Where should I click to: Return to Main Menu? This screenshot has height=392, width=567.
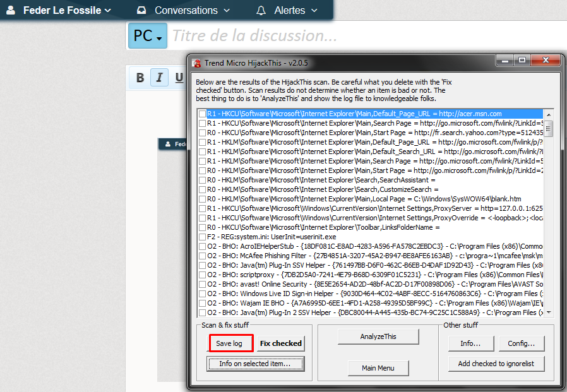[x=378, y=368]
